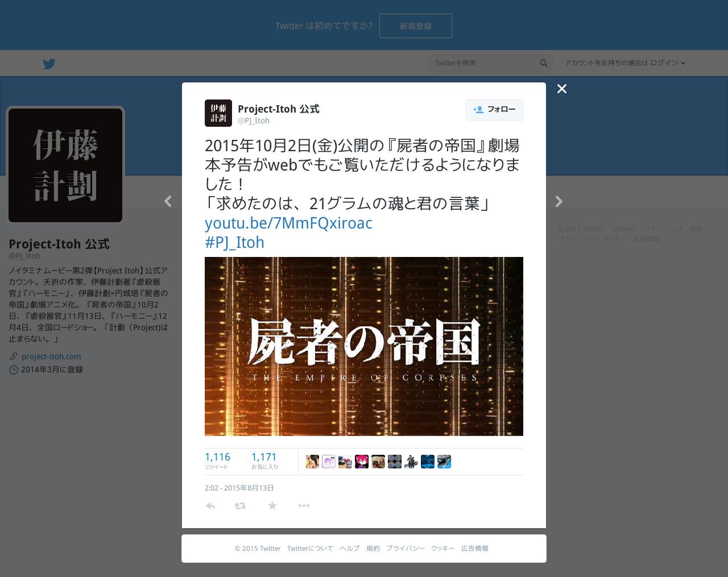Click the retweet icon under the tweet

(240, 505)
